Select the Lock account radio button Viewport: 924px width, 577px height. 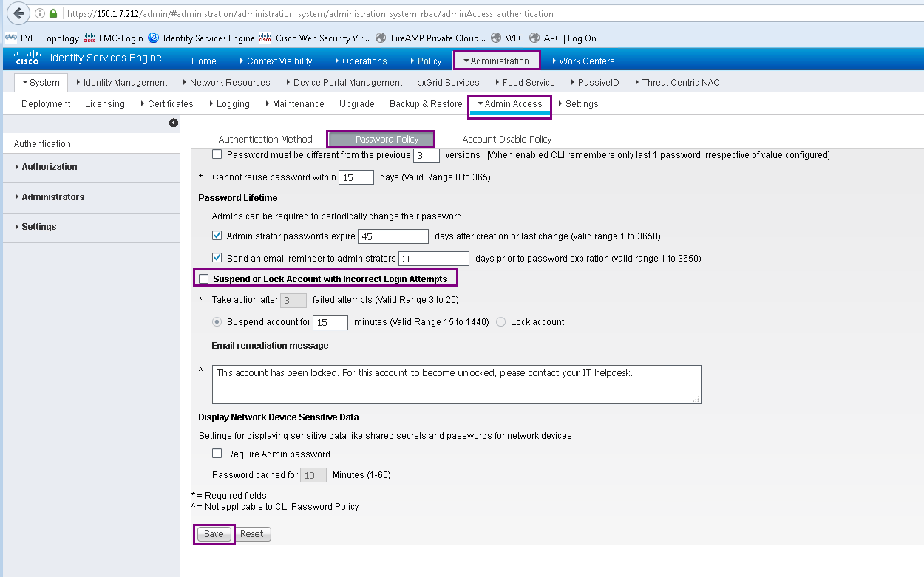(x=500, y=321)
